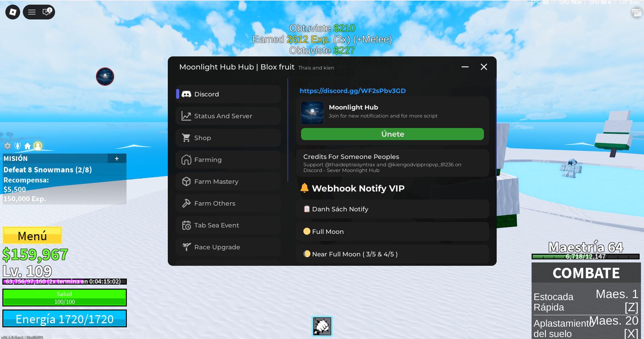
Task: Click the settings gear icon above mission
Action: point(8,146)
